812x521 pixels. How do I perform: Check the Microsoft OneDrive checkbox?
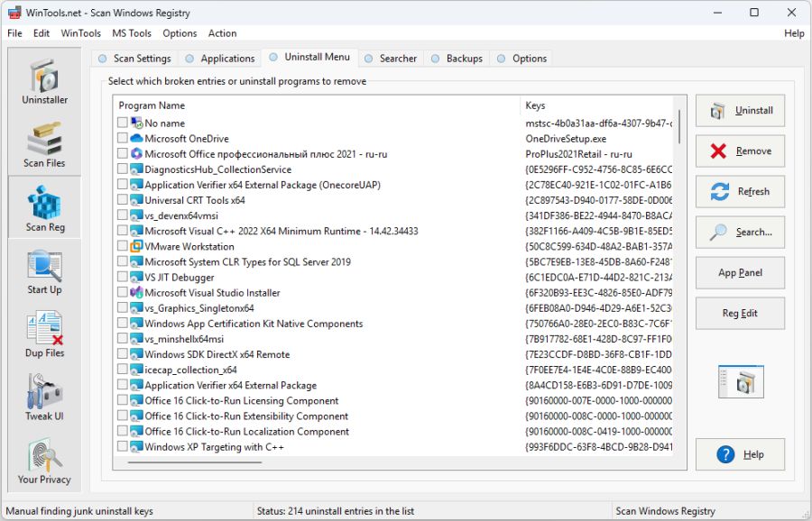tap(122, 138)
